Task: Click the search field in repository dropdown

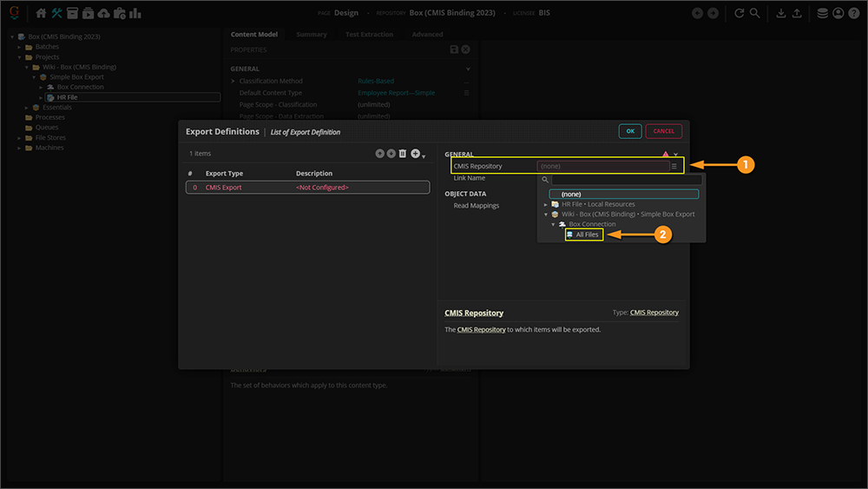Action: pyautogui.click(x=625, y=180)
